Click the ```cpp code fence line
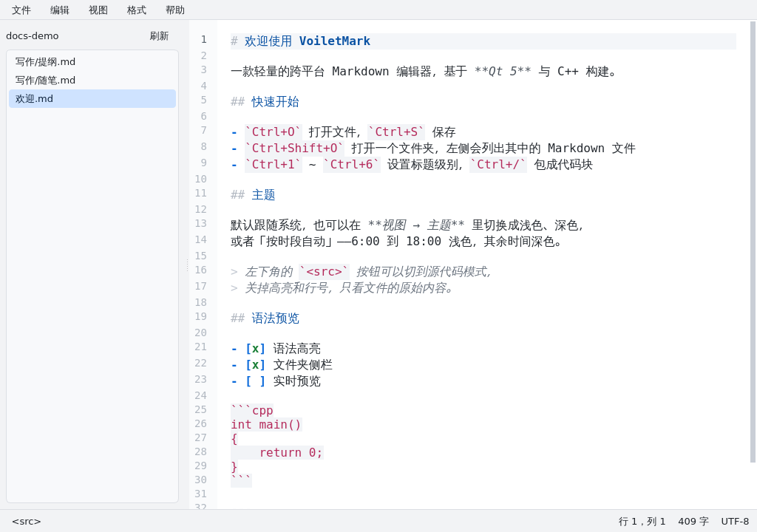Image resolution: width=757 pixels, height=532 pixels. pyautogui.click(x=252, y=410)
